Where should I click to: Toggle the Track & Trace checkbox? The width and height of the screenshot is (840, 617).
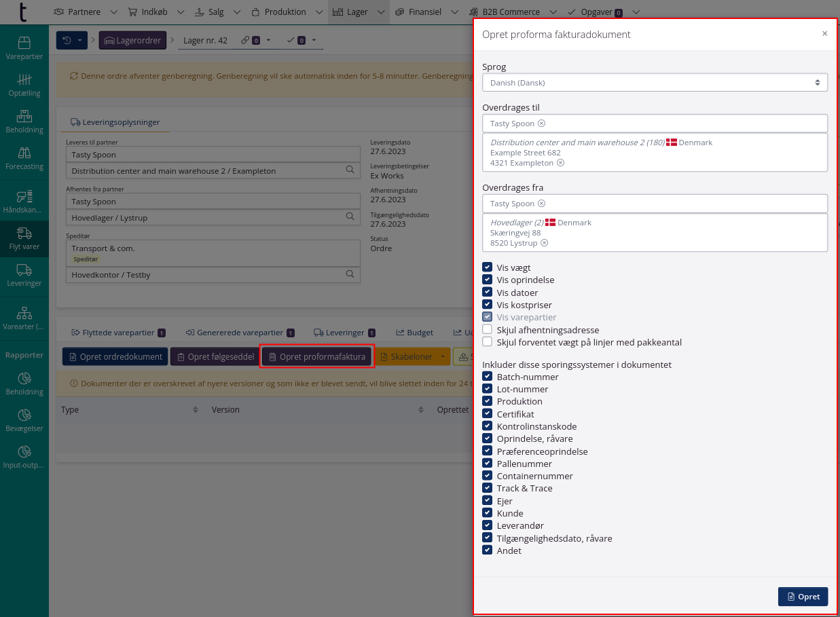[x=487, y=488]
